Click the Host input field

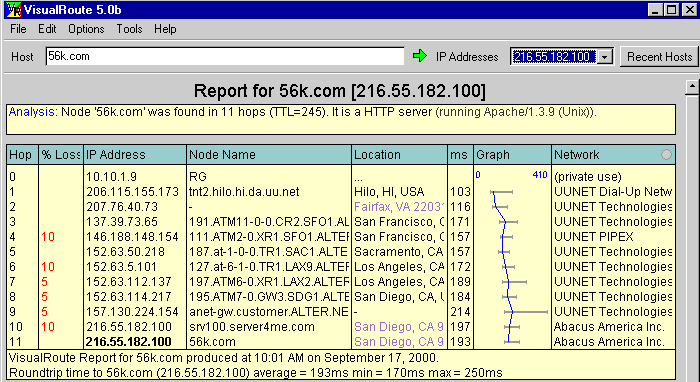click(x=225, y=56)
